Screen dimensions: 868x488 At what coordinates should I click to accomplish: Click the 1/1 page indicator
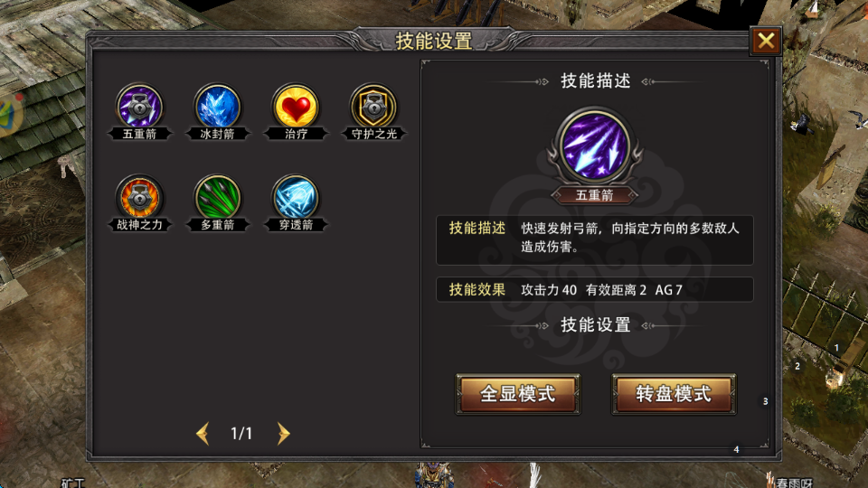[x=241, y=433]
